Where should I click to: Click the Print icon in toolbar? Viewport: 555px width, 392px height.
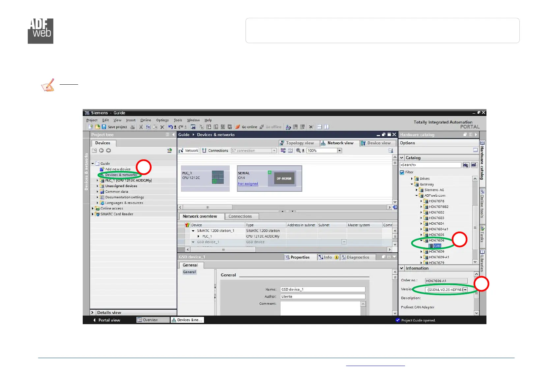[132, 127]
